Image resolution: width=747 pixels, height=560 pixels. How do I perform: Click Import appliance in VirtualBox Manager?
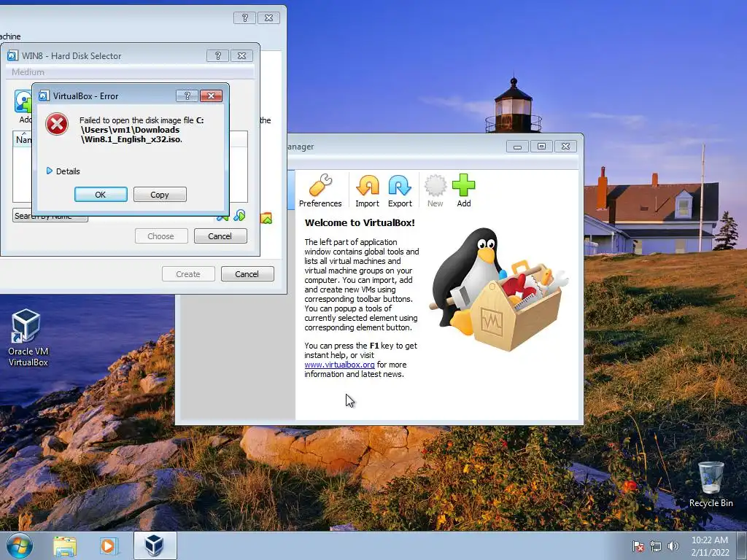pos(368,190)
